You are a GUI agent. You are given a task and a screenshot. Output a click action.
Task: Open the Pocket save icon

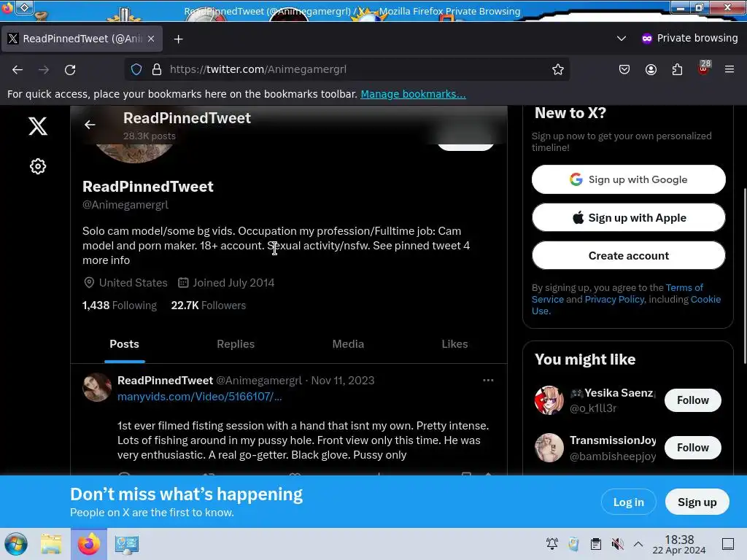(x=624, y=69)
